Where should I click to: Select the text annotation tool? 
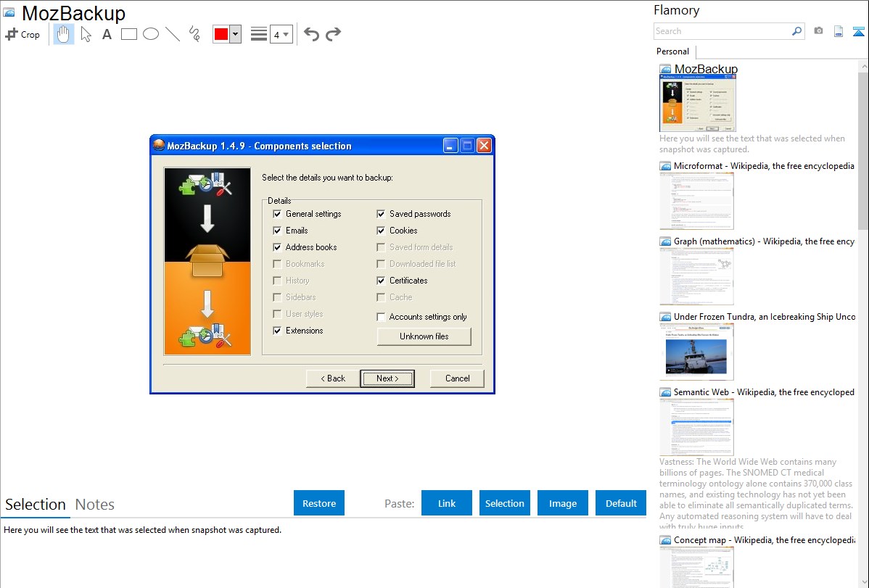pyautogui.click(x=107, y=34)
